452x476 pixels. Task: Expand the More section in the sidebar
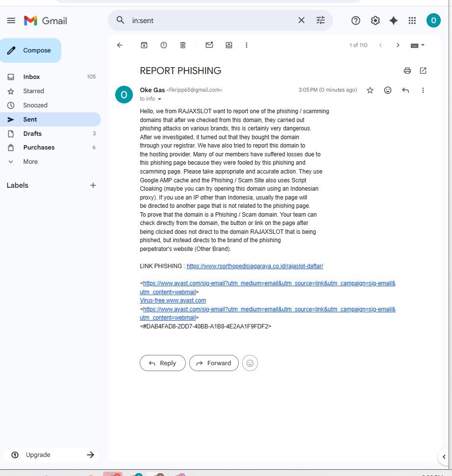pyautogui.click(x=30, y=161)
